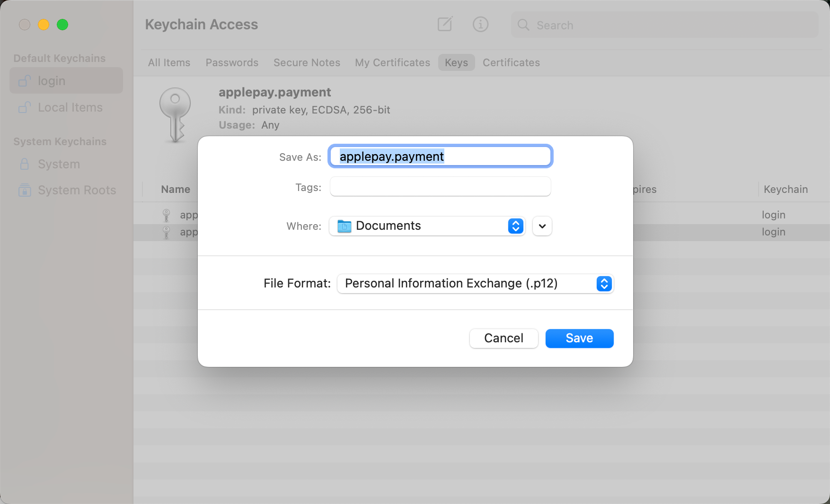Click the key icon in second list row

166,232
